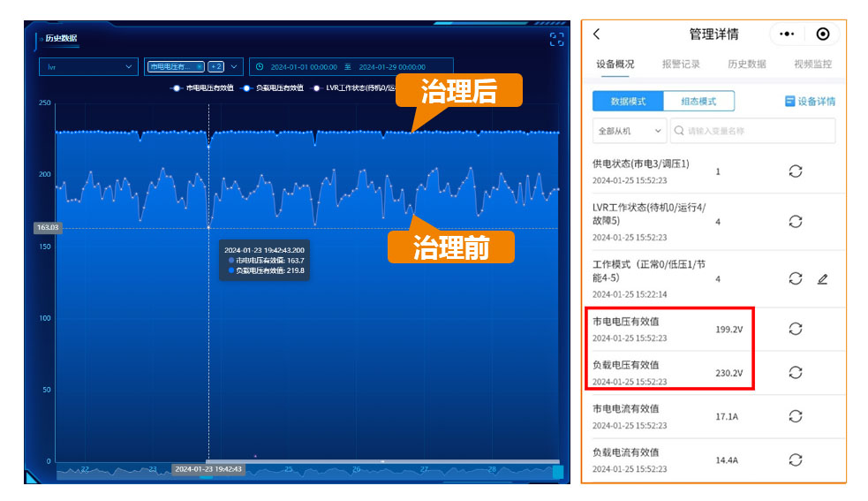This screenshot has width=868, height=501.
Task: Open the lvr device dropdown
Action: (88, 66)
